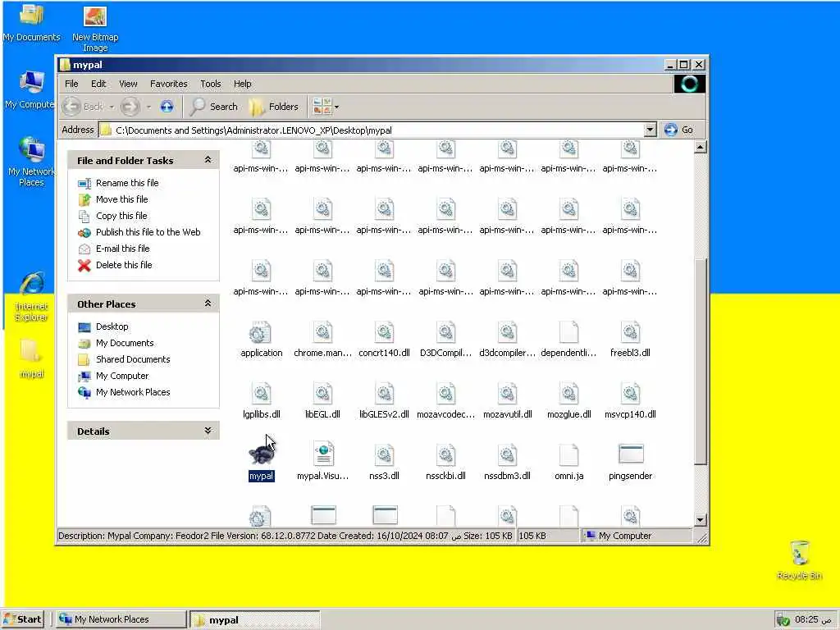Viewport: 840px width, 630px height.
Task: Collapse the File and Folder Tasks panel
Action: pyautogui.click(x=208, y=160)
